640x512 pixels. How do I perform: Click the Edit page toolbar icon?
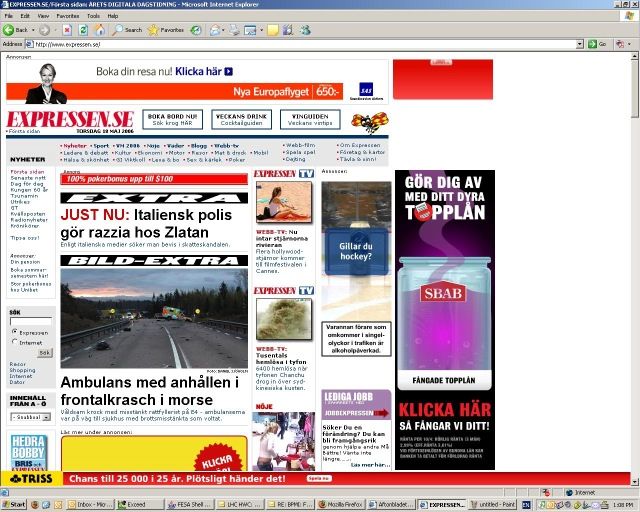(250, 30)
